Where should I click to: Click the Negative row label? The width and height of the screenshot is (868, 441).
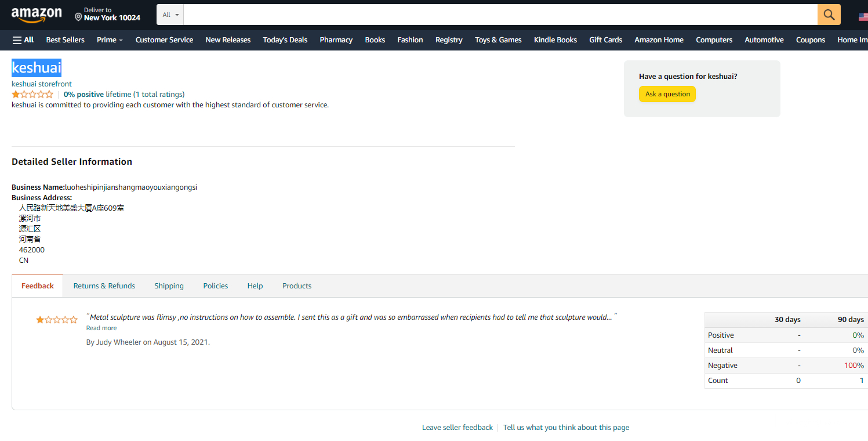722,366
